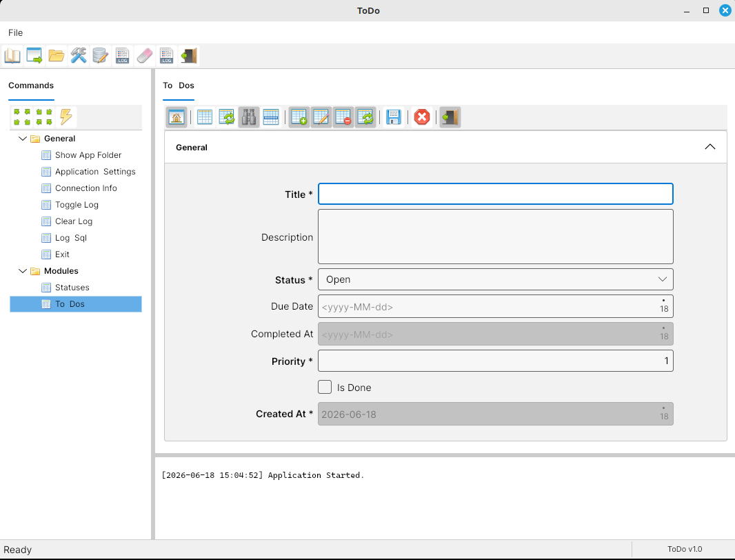
Task: Click the home icon in form toolbar
Action: click(177, 117)
